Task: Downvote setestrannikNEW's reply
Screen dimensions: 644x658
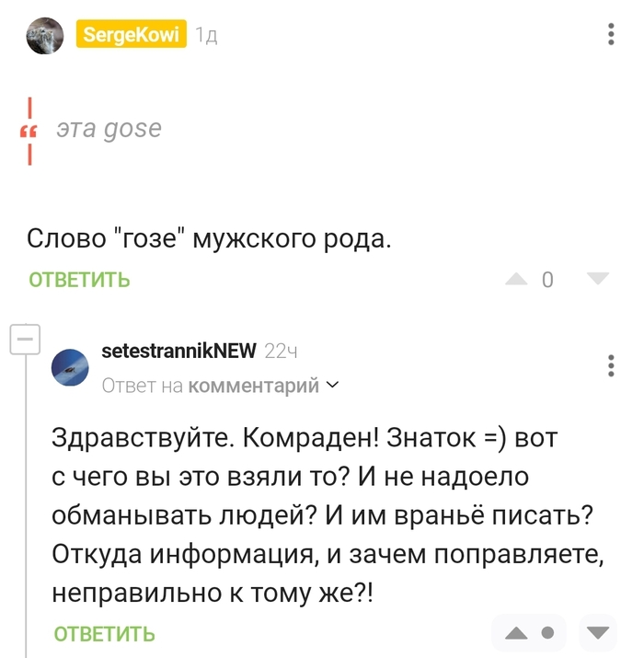Action: pyautogui.click(x=598, y=633)
